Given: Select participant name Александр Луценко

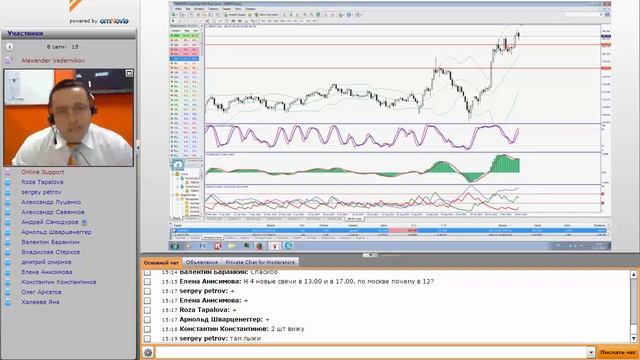Looking at the screenshot, I should click(x=51, y=202).
